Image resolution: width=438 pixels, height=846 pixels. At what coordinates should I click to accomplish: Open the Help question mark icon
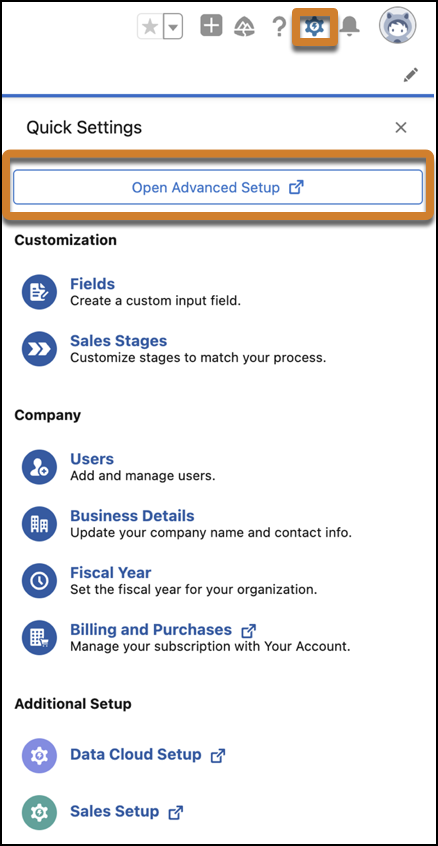coord(278,26)
